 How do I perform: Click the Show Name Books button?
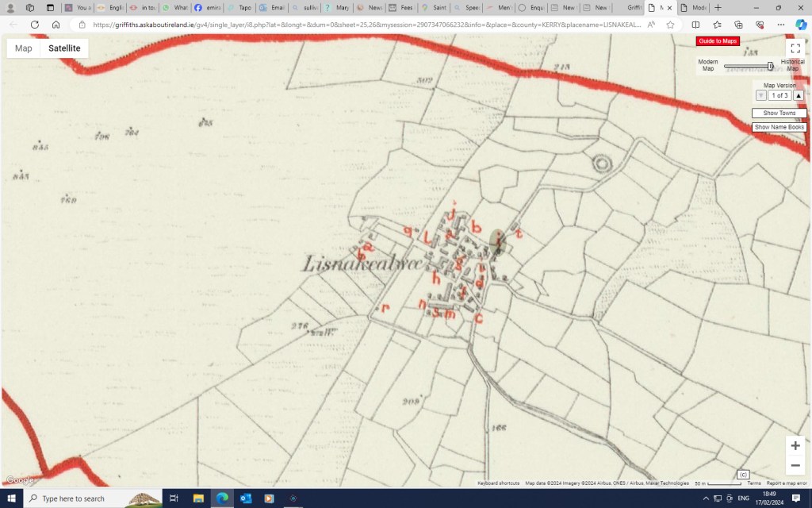pos(779,127)
